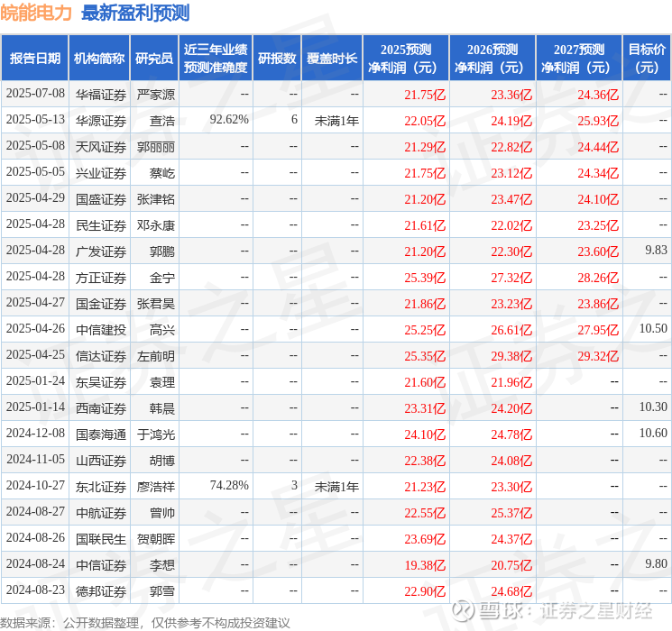The height and width of the screenshot is (631, 672).
Task: Select institution cell 兴业证券
Action: (x=101, y=173)
